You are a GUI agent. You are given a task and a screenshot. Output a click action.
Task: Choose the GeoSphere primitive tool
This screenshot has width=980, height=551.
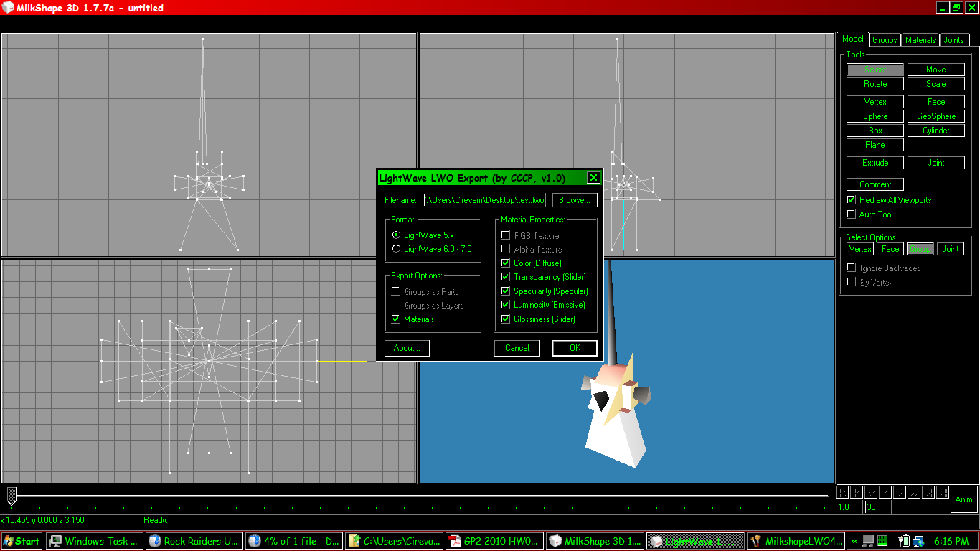click(x=936, y=116)
